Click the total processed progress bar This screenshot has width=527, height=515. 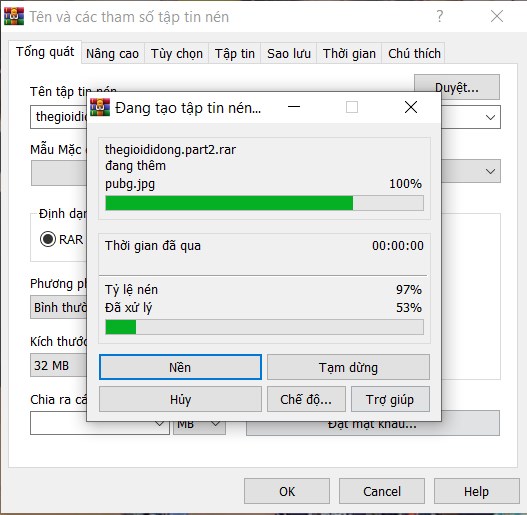265,327
